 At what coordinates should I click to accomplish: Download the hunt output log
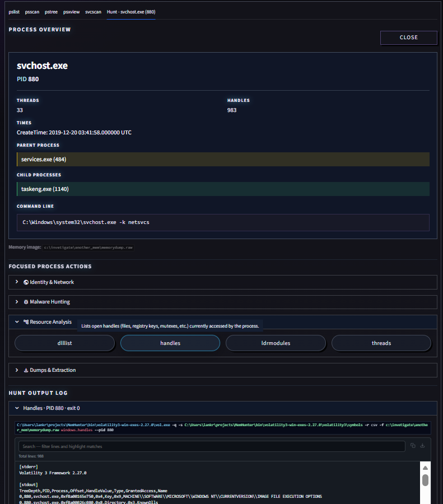coord(422,446)
